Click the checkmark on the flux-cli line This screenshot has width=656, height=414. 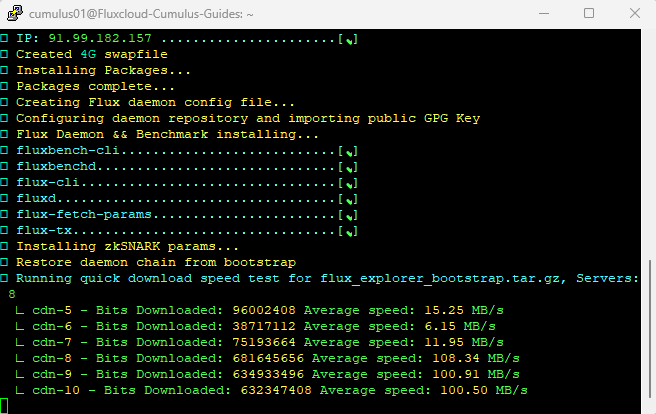(x=348, y=184)
